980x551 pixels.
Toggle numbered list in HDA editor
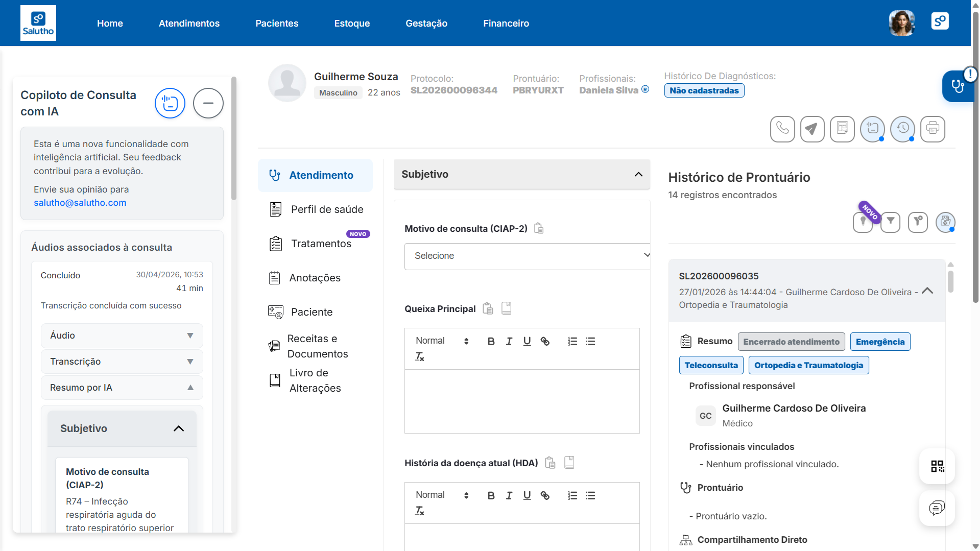pyautogui.click(x=572, y=495)
